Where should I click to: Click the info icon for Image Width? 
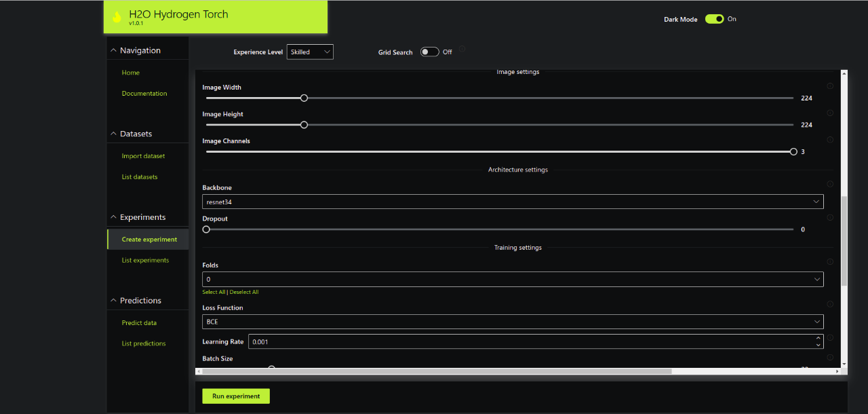pos(830,86)
